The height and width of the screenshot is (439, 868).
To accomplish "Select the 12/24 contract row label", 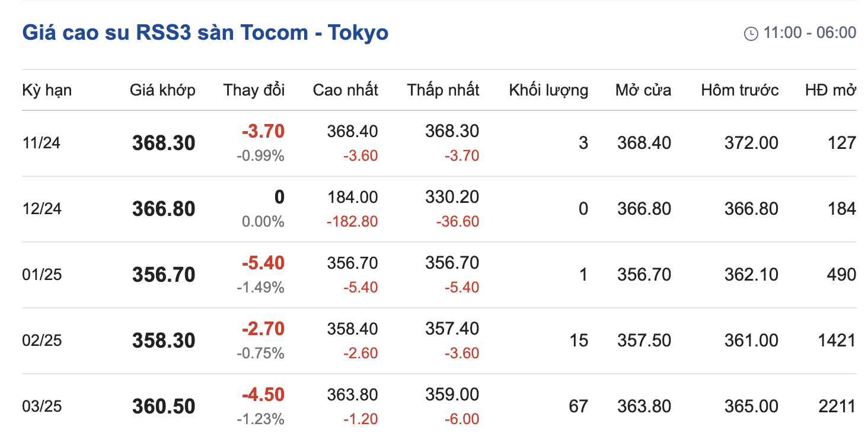I will [x=42, y=209].
